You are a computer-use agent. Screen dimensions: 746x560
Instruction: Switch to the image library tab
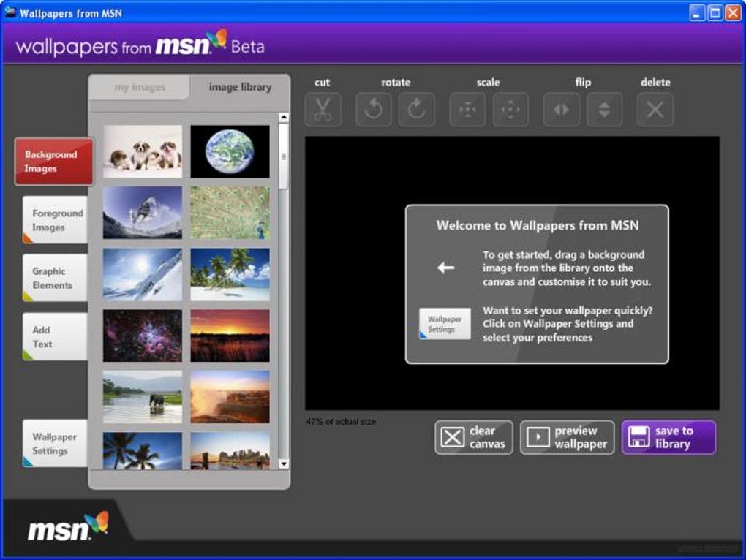coord(240,88)
